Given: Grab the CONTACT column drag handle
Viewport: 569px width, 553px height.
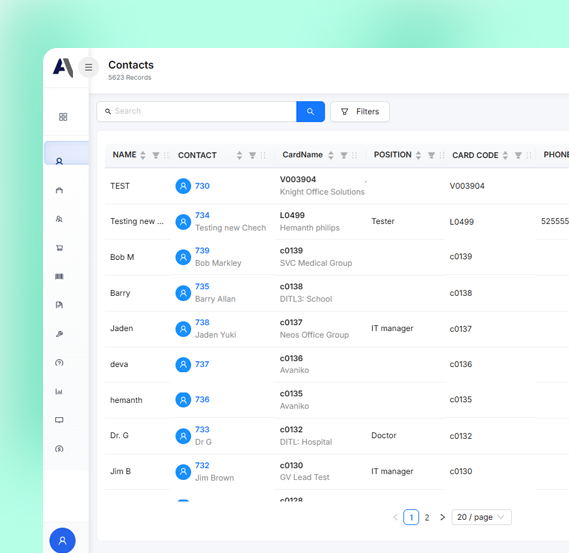Looking at the screenshot, I should (263, 155).
